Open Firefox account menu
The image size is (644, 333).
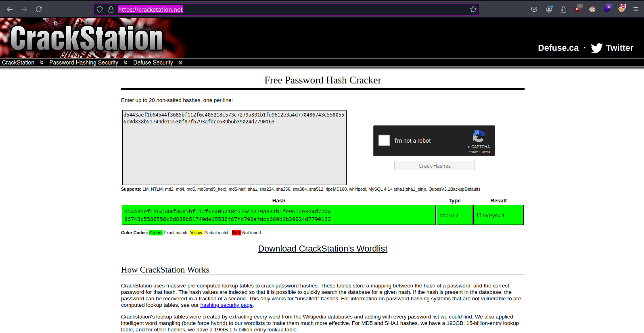click(549, 9)
